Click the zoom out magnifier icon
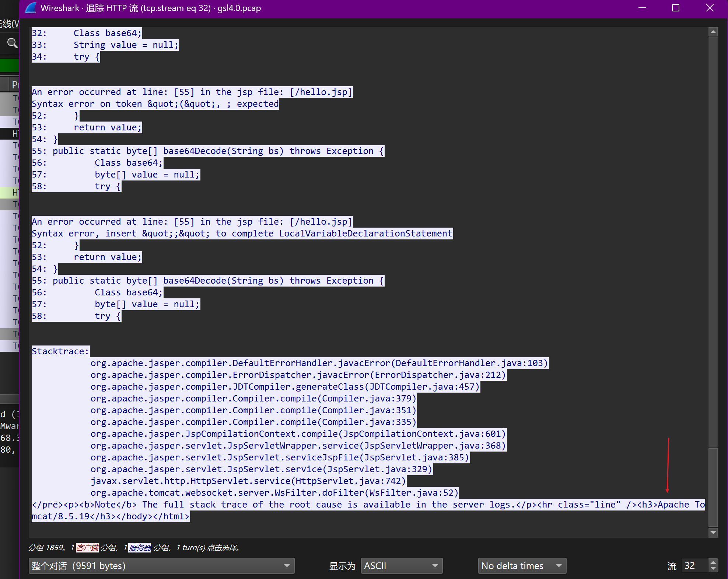Screen dimensions: 728x579 click(x=12, y=43)
